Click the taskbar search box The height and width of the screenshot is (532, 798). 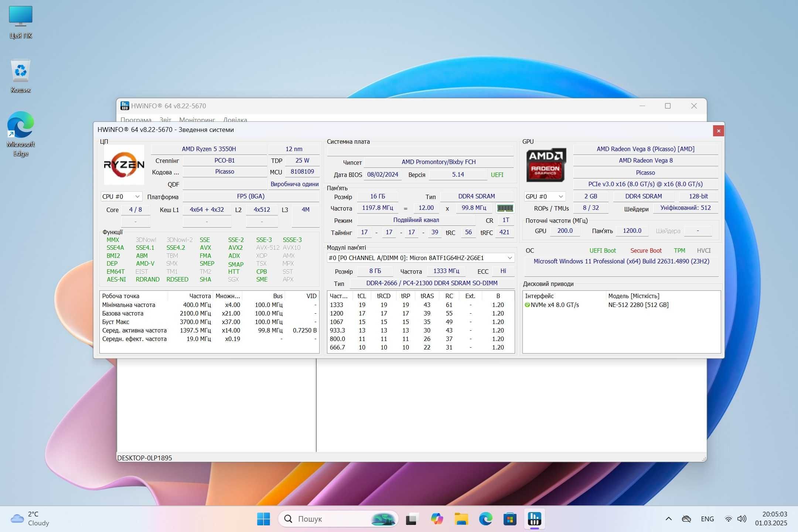pos(338,519)
